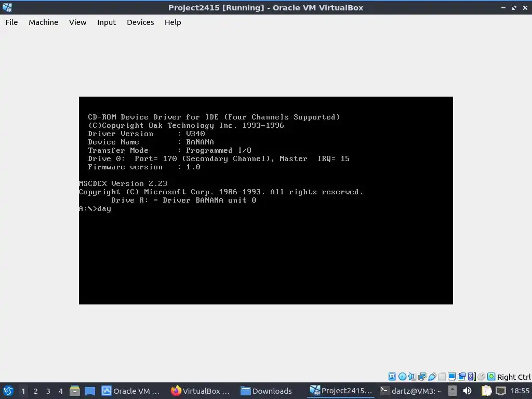
Task: Click the mouse integration status icon
Action: [482, 376]
